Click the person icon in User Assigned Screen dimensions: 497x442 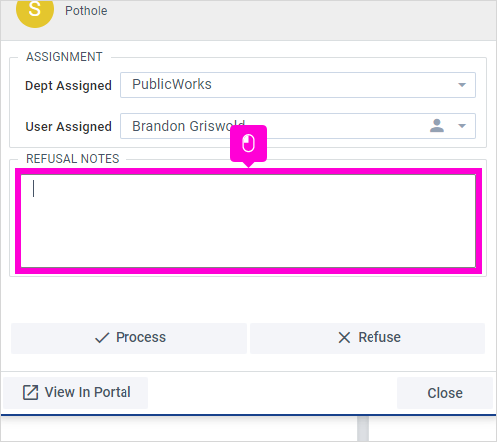coord(437,126)
